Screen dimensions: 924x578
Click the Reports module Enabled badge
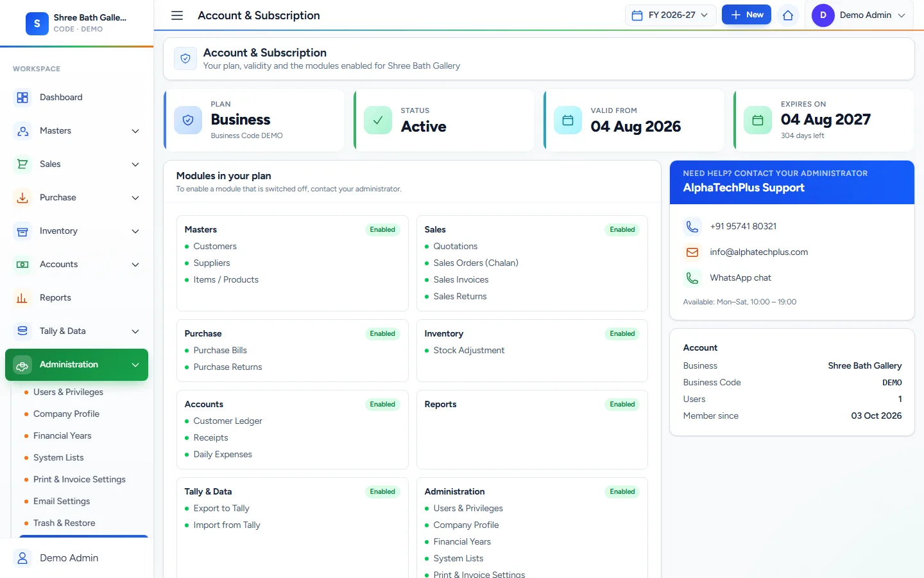click(622, 405)
